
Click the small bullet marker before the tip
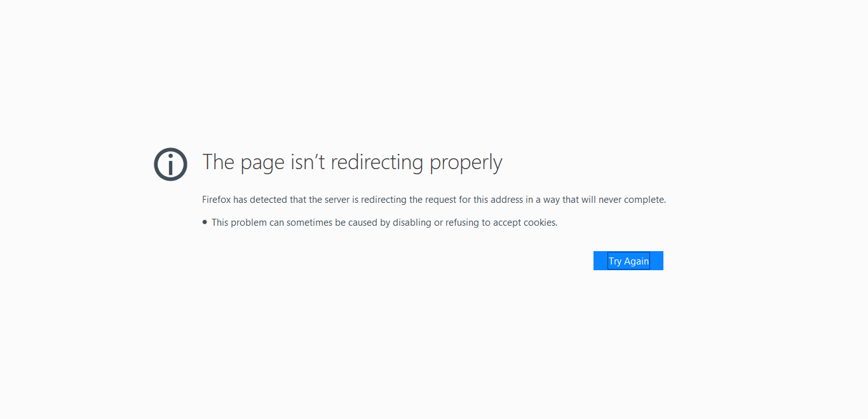pos(204,222)
